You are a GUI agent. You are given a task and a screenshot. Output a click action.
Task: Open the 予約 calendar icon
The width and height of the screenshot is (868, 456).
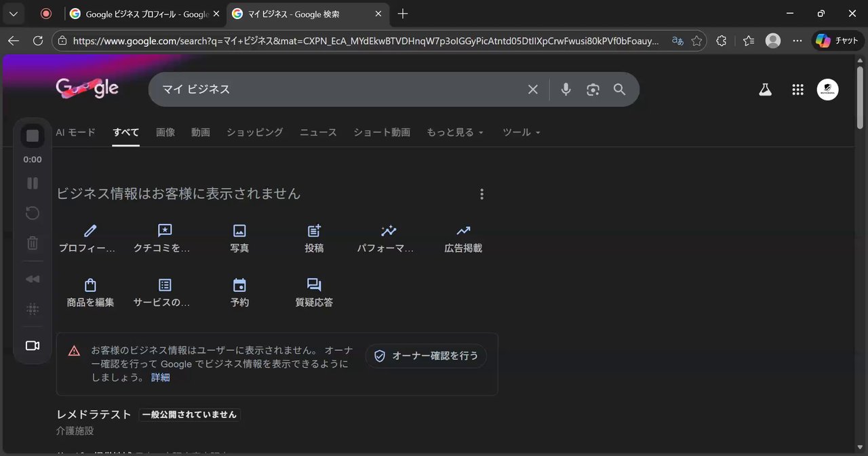pos(239,285)
